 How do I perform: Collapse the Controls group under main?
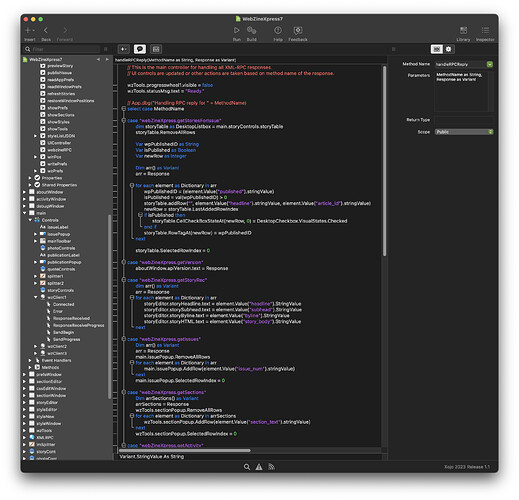click(x=30, y=220)
